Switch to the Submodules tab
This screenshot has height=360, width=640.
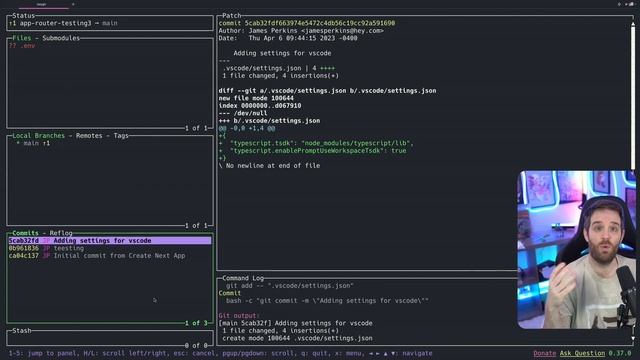(x=61, y=38)
